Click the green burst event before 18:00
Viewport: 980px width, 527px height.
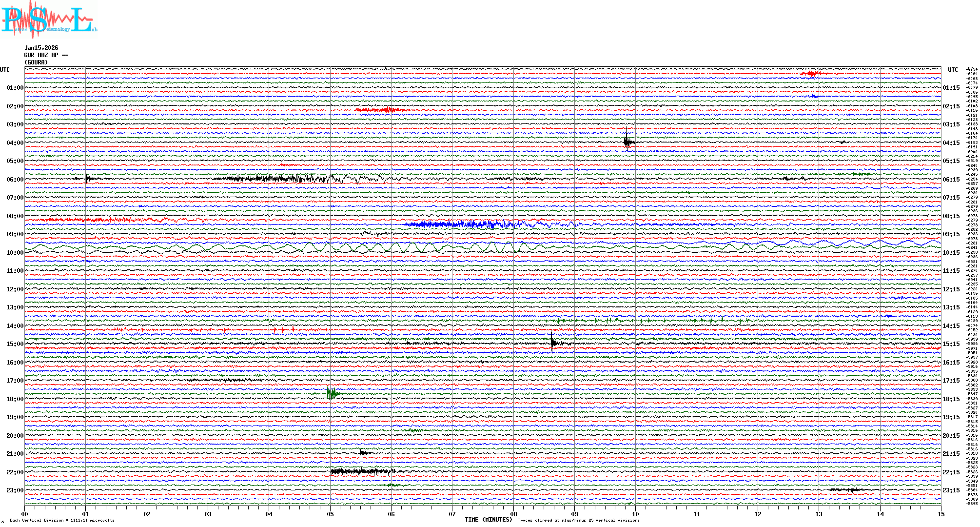[332, 393]
